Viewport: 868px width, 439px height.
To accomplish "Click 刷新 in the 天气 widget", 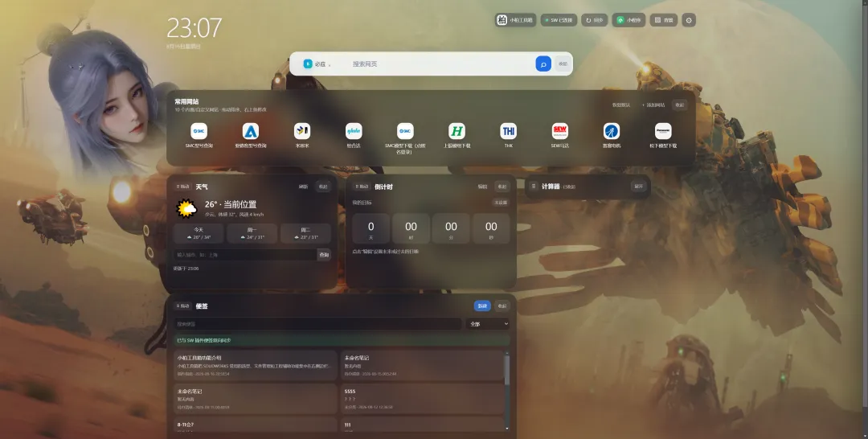I will (x=303, y=187).
